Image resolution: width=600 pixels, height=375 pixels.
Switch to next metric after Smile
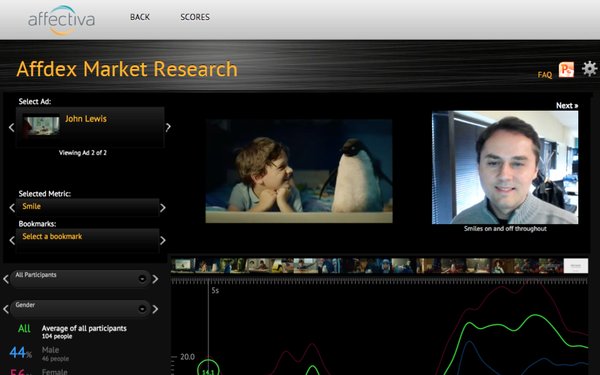click(163, 208)
